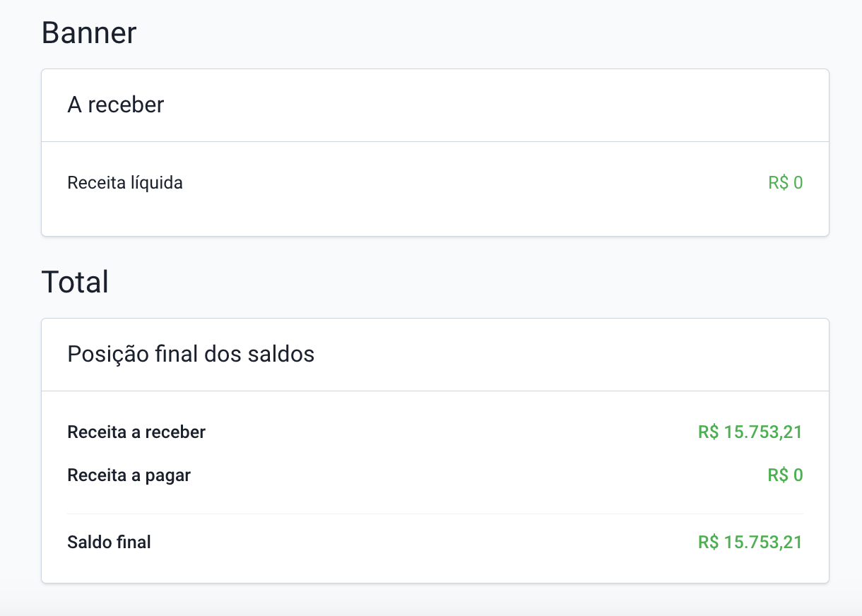Click the divider line above Saldo final
Image resolution: width=862 pixels, height=616 pixels.
click(435, 514)
